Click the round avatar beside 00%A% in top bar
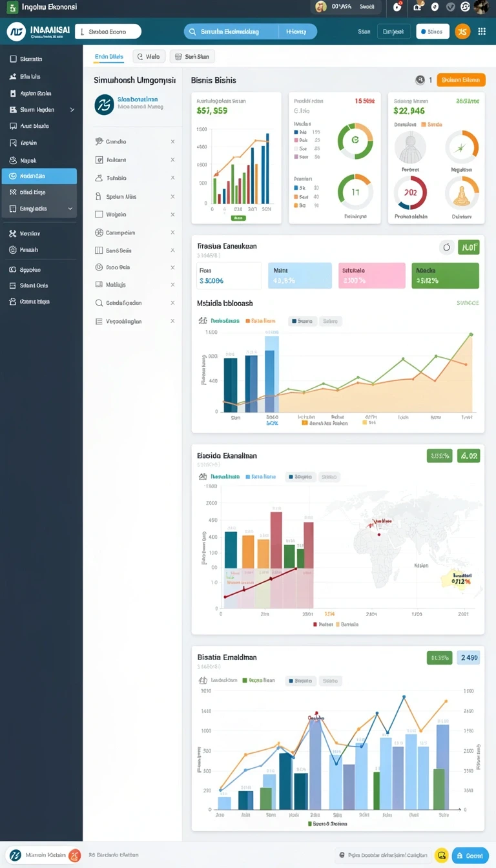Screen dimensions: 496x868 [x=321, y=6]
